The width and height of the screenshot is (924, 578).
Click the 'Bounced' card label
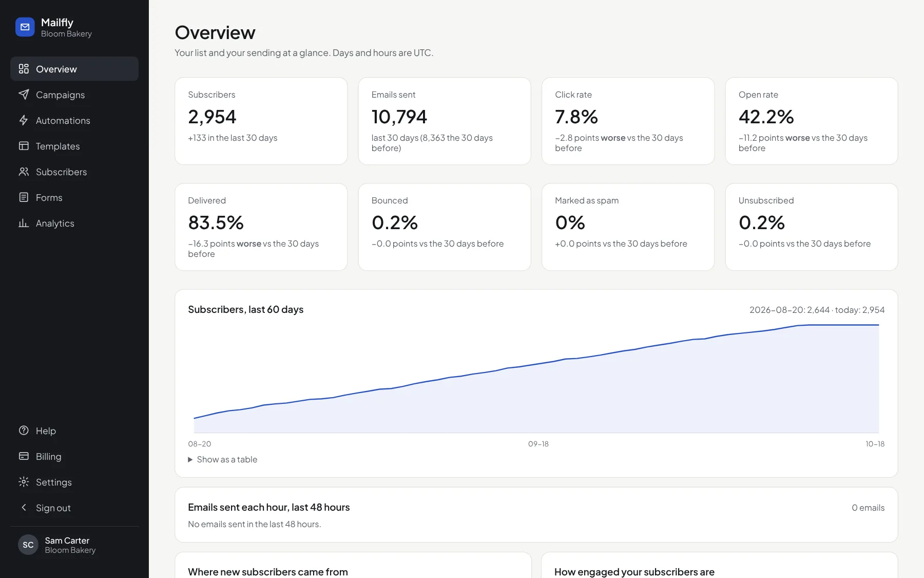(x=390, y=200)
